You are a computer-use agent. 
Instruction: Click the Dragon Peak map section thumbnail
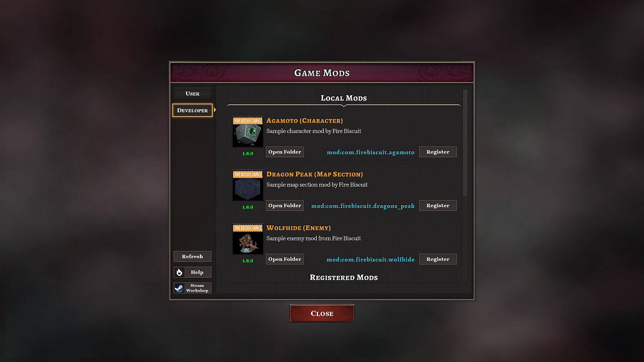point(248,185)
